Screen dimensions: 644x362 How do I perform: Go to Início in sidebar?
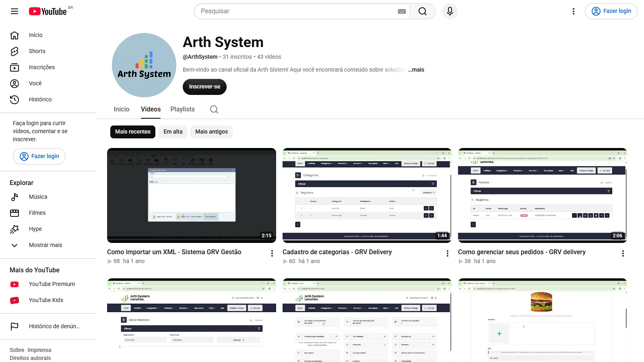pos(48,35)
